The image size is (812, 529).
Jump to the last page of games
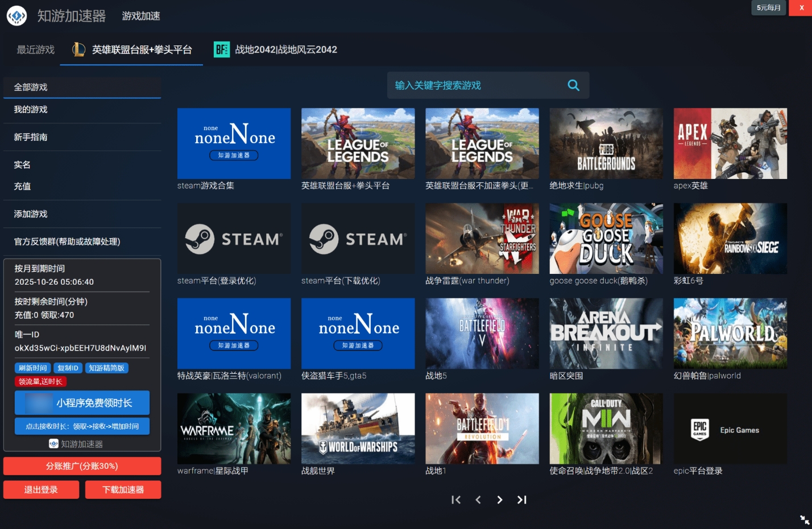(522, 499)
